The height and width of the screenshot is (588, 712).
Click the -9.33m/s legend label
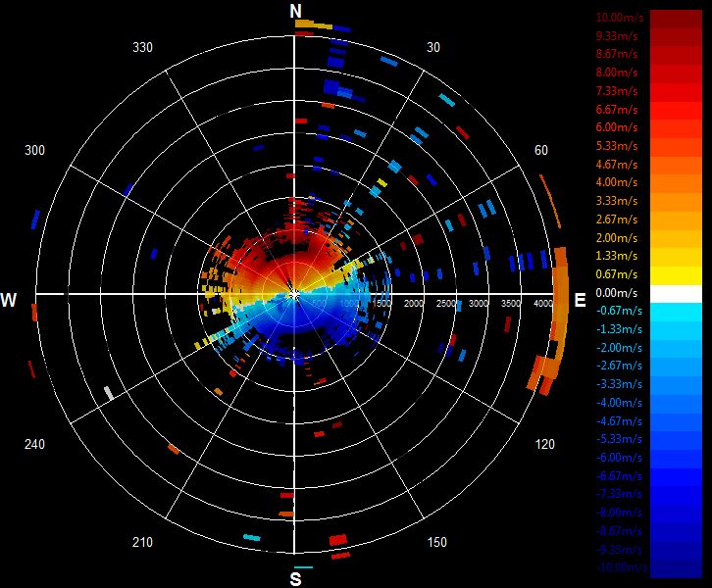tap(619, 550)
